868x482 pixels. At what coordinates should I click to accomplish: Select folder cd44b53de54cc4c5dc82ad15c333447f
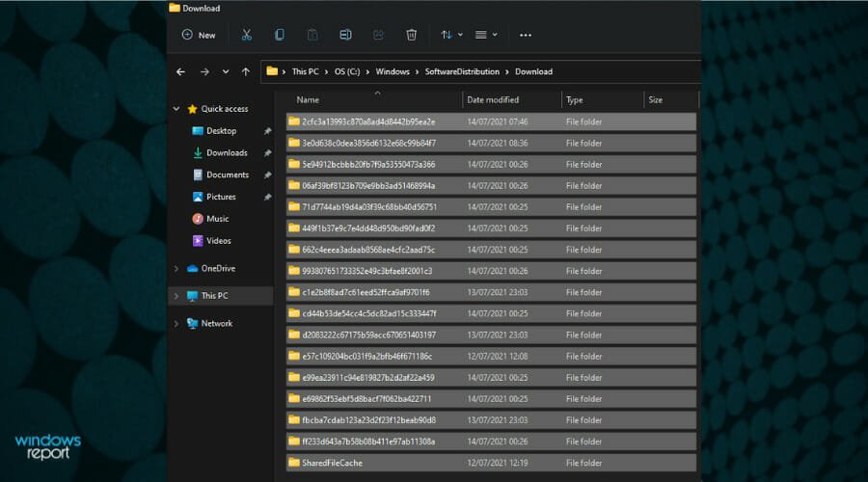tap(491, 313)
